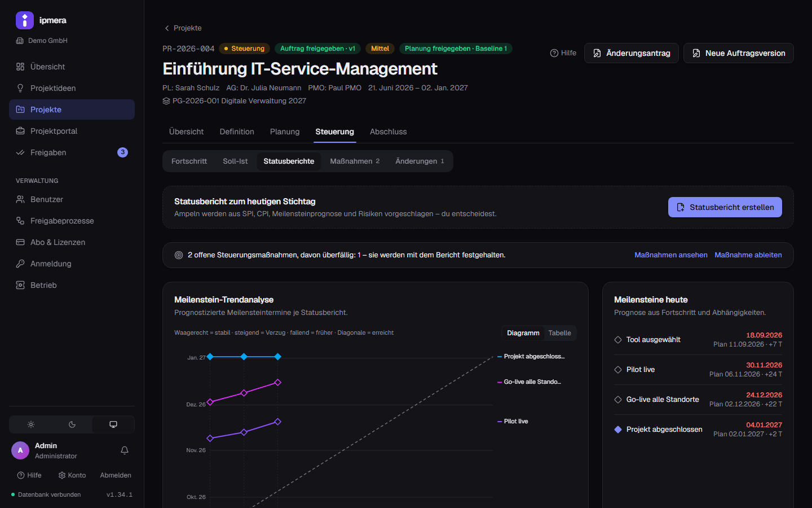Image resolution: width=812 pixels, height=508 pixels.
Task: Open Betrieb page
Action: tap(72, 285)
